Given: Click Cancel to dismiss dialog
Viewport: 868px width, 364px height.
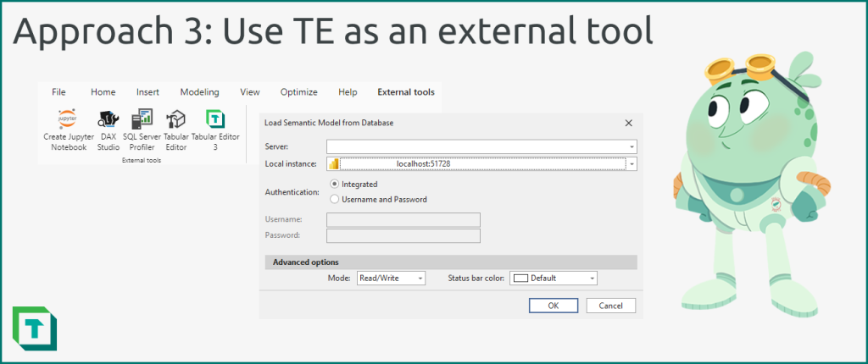Looking at the screenshot, I should click(x=611, y=306).
